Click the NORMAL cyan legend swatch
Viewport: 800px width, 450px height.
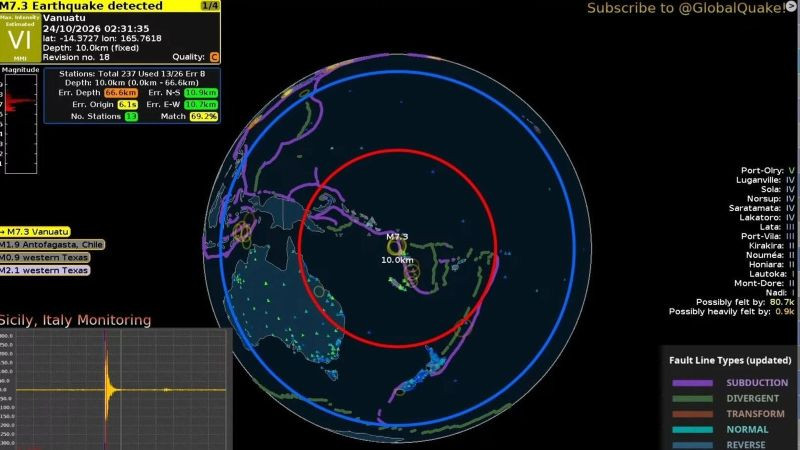pyautogui.click(x=692, y=430)
